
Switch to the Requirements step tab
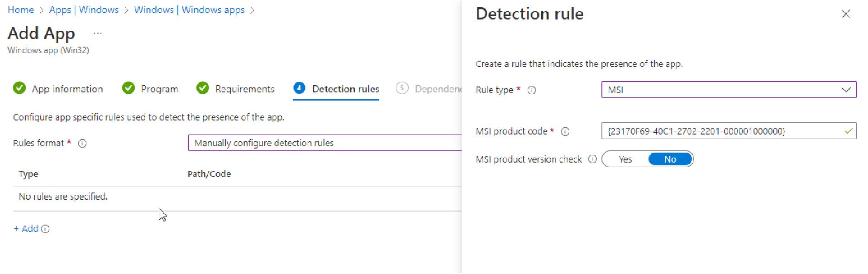click(244, 89)
